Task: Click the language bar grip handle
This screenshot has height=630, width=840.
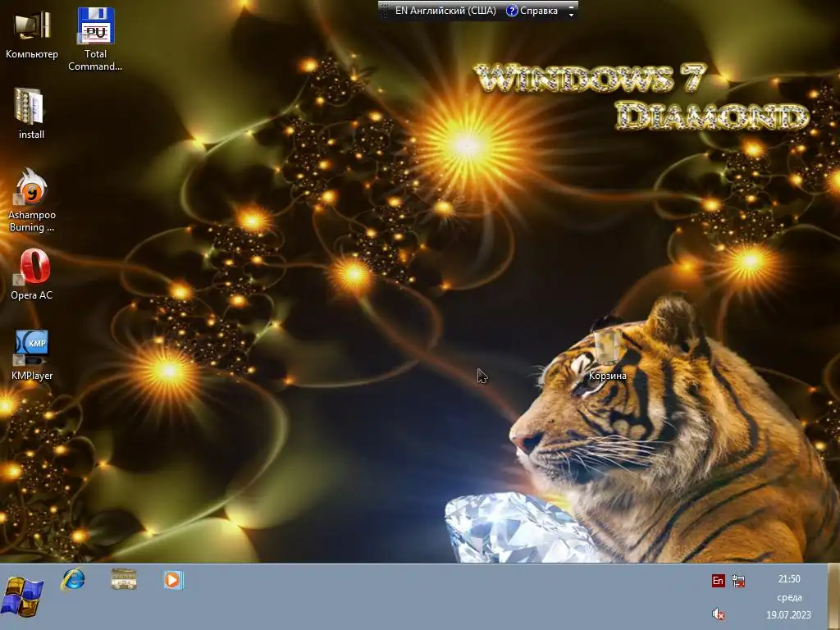Action: 384,11
